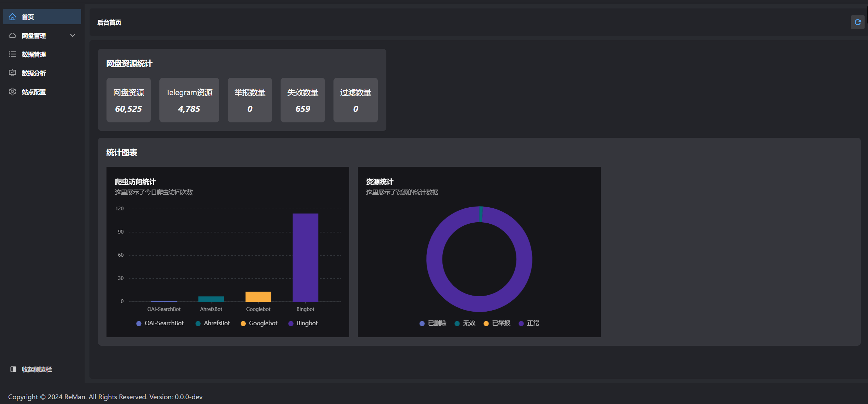Viewport: 868px width, 404px height.
Task: Click the Telegram资源 4,785 stat card
Action: click(189, 100)
